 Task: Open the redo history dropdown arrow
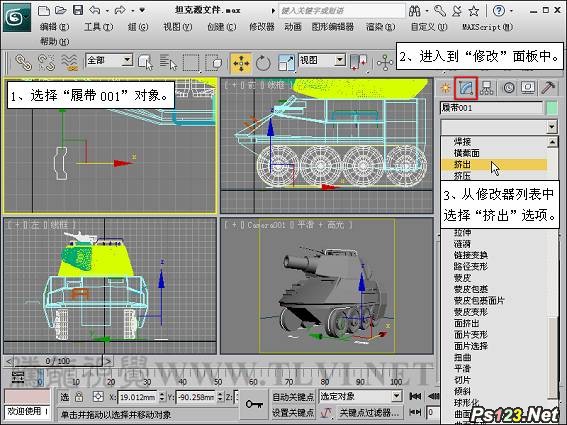[133, 11]
